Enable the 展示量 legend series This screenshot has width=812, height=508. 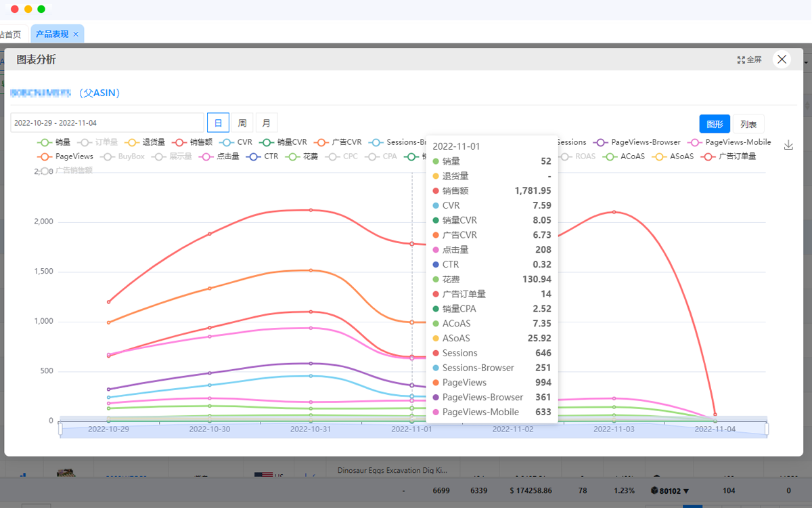(172, 156)
